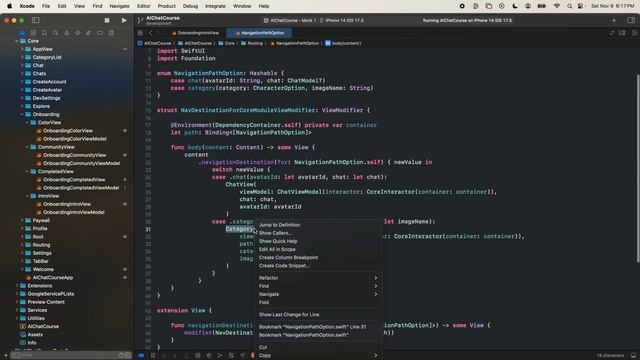Open the Issue navigator tab
The width and height of the screenshot is (640, 360).
point(67,33)
